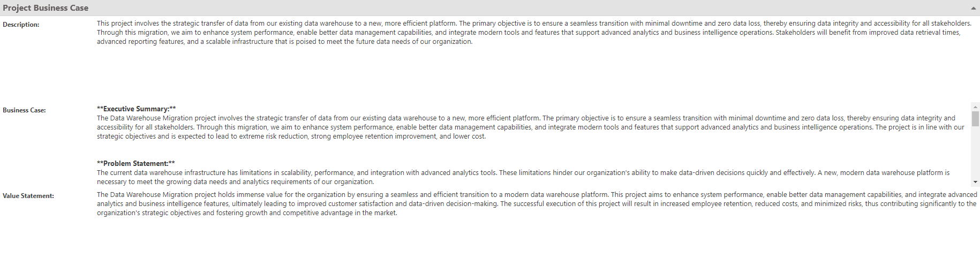
Task: Click 'advanced reporting features' in the Description text
Action: click(140, 42)
